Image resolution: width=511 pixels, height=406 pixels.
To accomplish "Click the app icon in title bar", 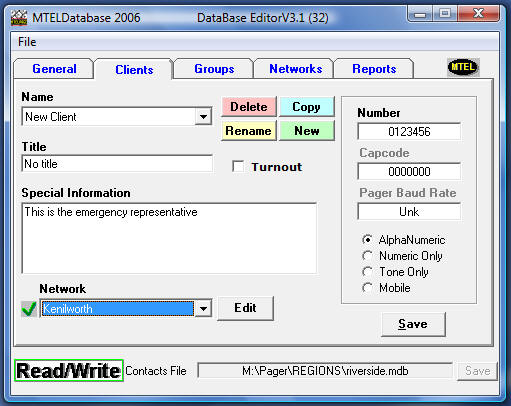I will coord(19,18).
